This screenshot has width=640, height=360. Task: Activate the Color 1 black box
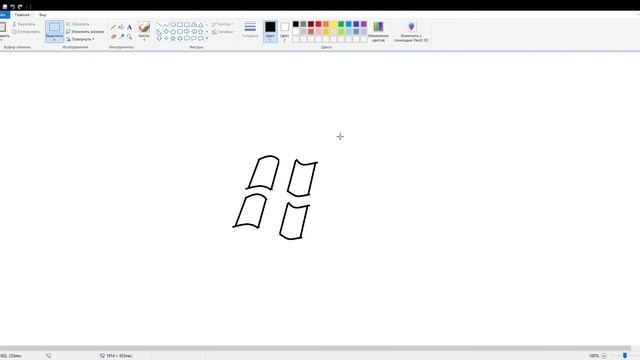(270, 31)
